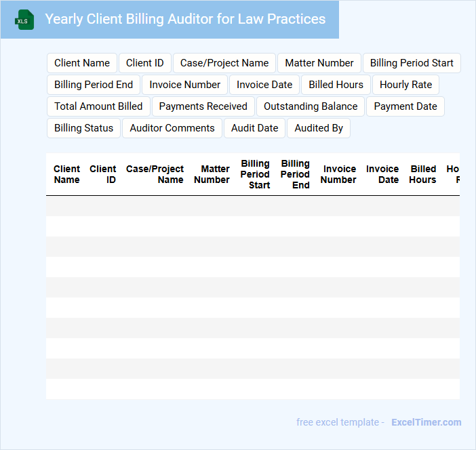Screen dimensions: 476x450
Task: Select the Client Name tag
Action: [82, 63]
